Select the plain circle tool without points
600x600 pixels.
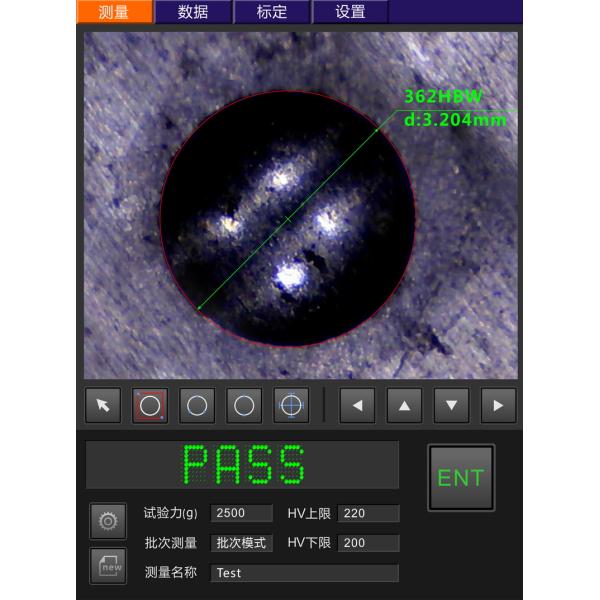244,405
